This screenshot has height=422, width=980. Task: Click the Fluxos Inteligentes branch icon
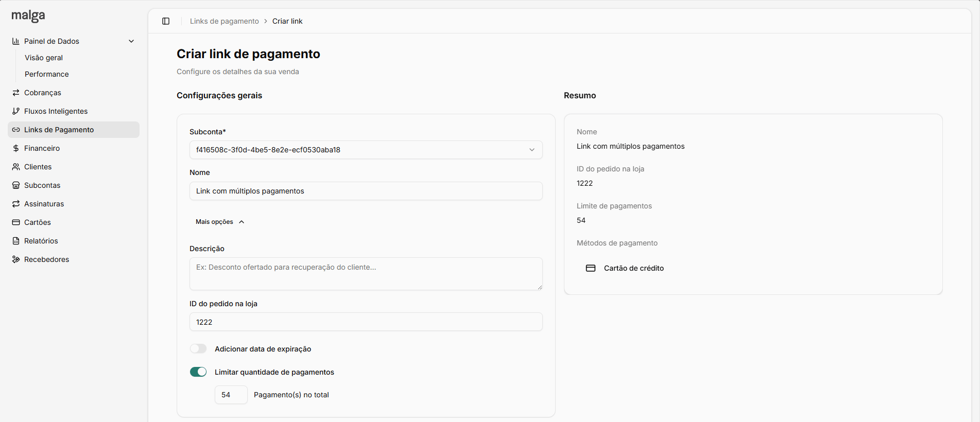(x=16, y=111)
